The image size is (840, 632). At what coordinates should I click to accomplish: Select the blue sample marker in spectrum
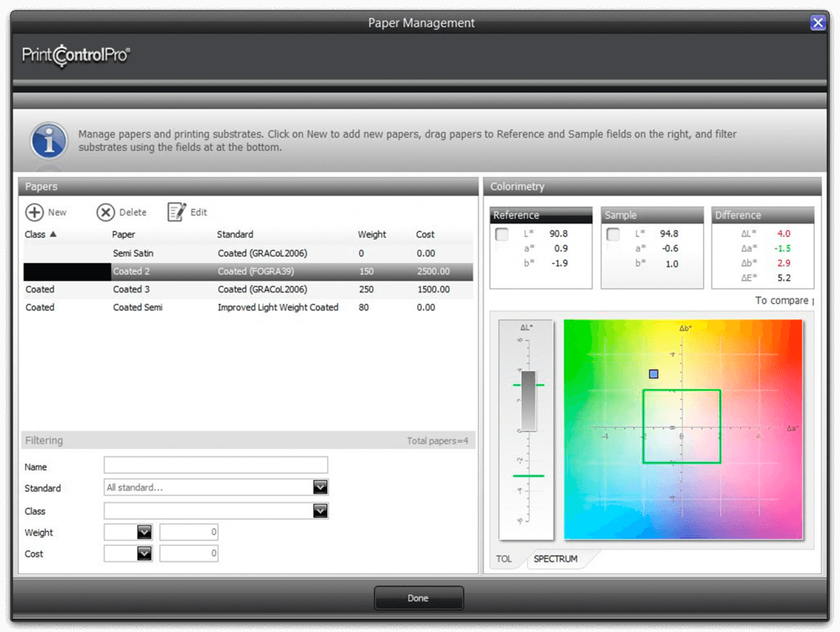[x=654, y=374]
